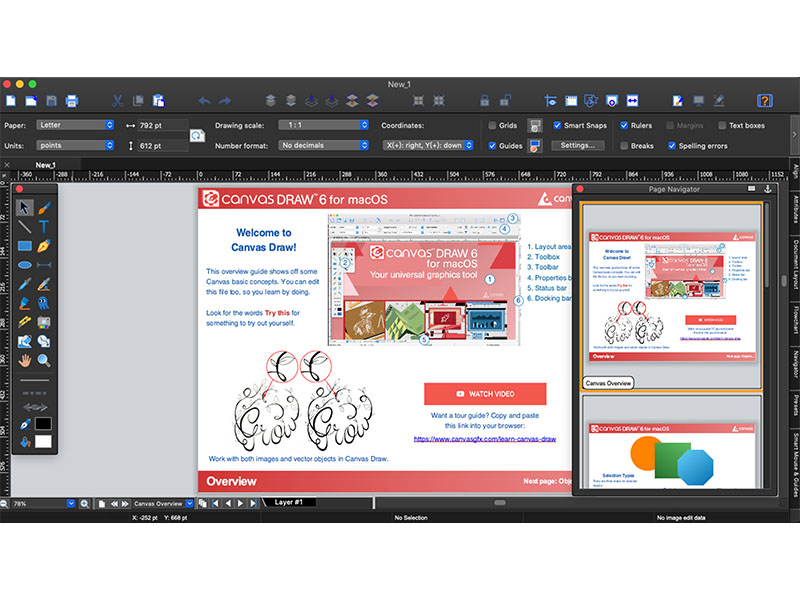
Task: Click the horizontal scrollbar thumb
Action: [500, 503]
